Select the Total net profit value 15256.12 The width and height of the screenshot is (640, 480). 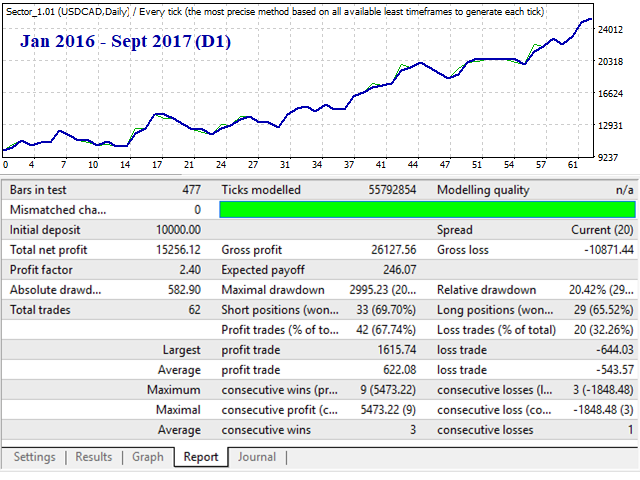pyautogui.click(x=178, y=250)
